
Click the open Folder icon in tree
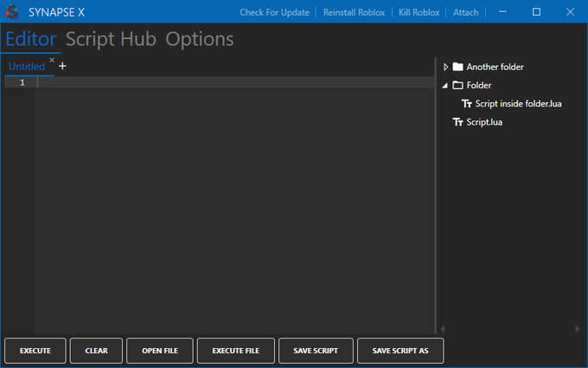coord(457,86)
